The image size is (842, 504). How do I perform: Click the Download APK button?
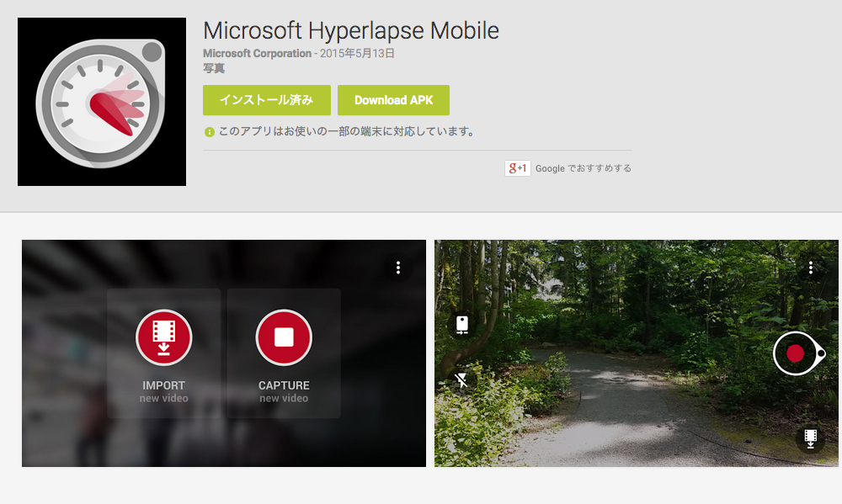point(393,100)
